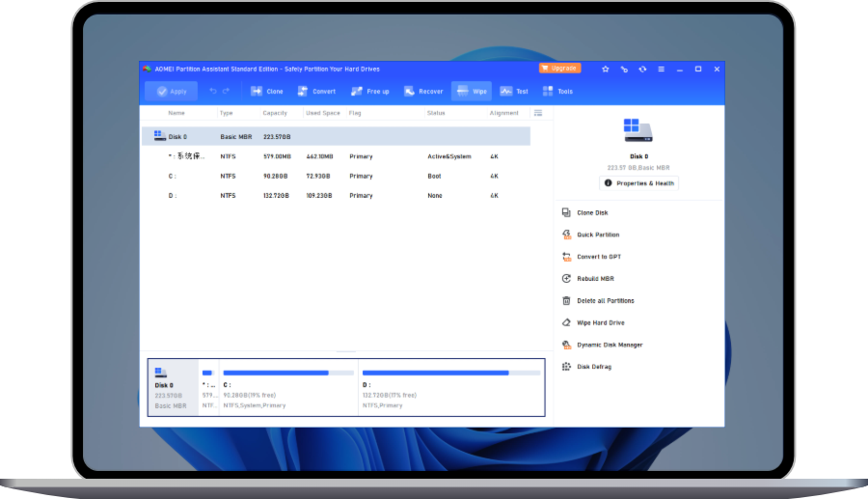Select the Disk 0 row in list
The image size is (868, 499).
[x=336, y=136]
